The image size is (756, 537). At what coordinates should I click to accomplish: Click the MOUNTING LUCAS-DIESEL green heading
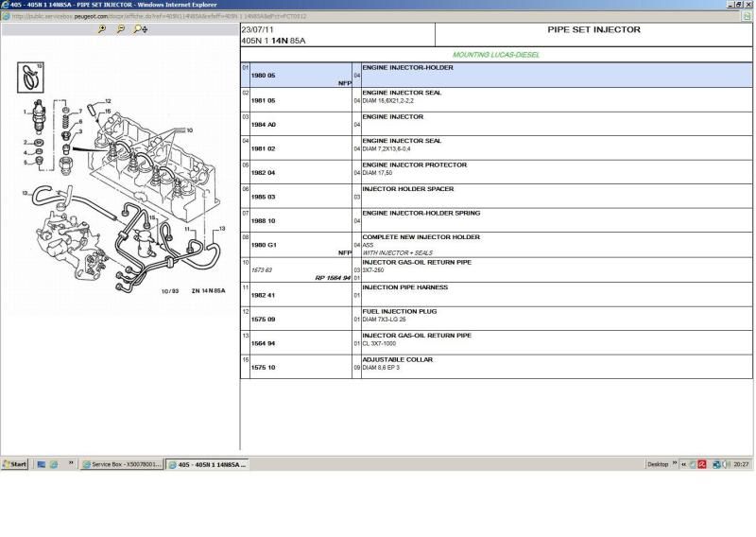click(496, 55)
